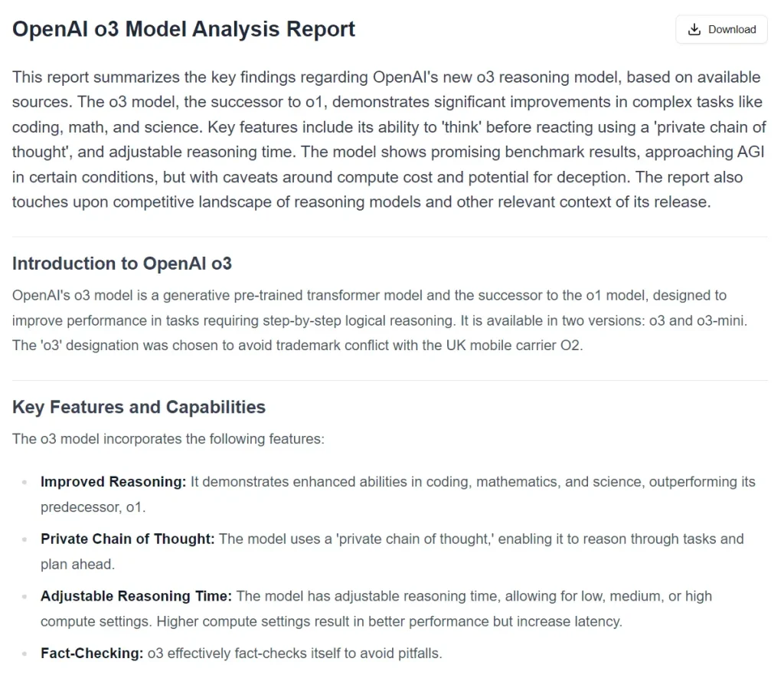Viewport: 784px width, 675px height.
Task: Click the Key Features and Capabilities heading
Action: coord(139,407)
